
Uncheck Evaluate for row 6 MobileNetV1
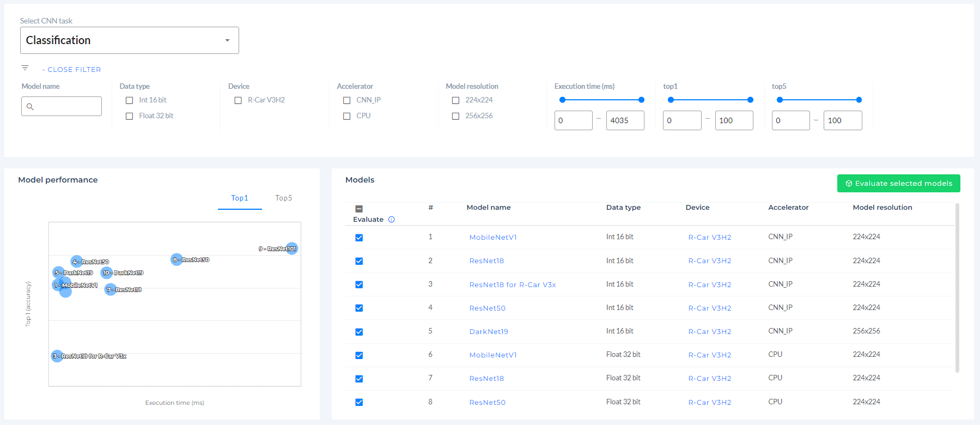(x=359, y=355)
